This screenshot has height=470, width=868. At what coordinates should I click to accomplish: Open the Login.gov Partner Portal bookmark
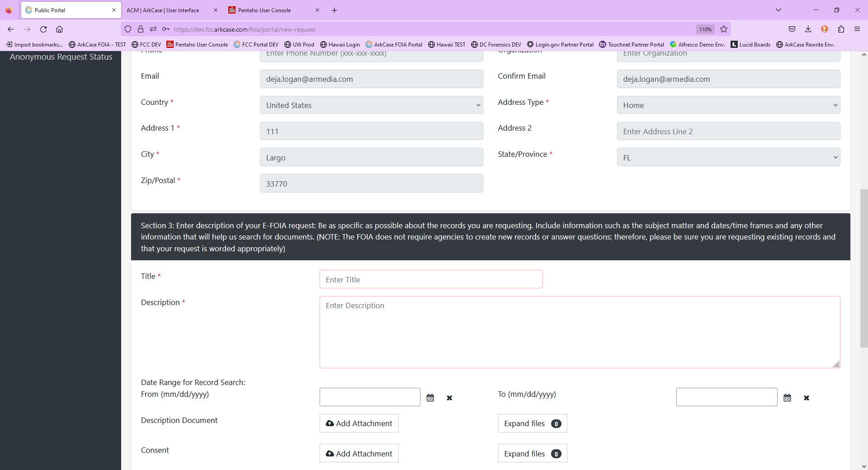[x=560, y=44]
